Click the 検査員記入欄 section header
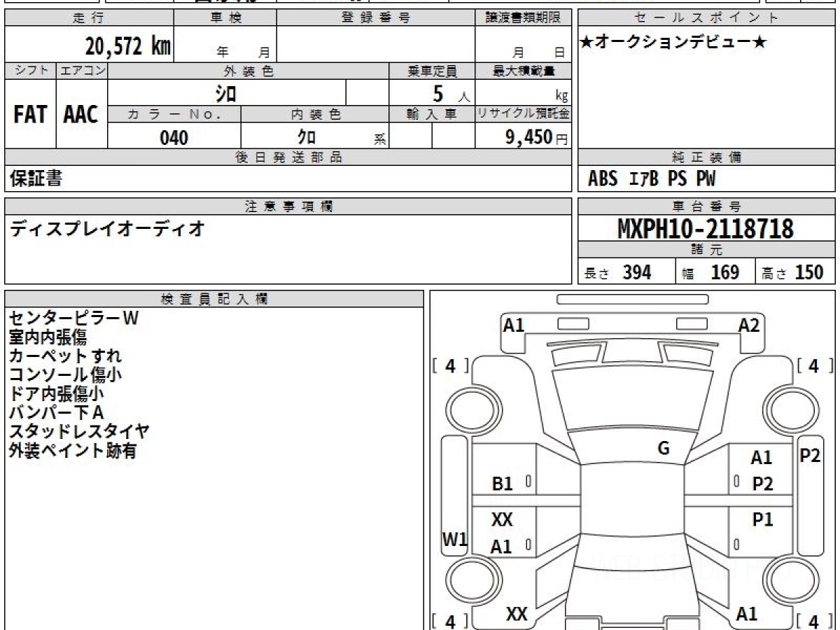 click(214, 299)
